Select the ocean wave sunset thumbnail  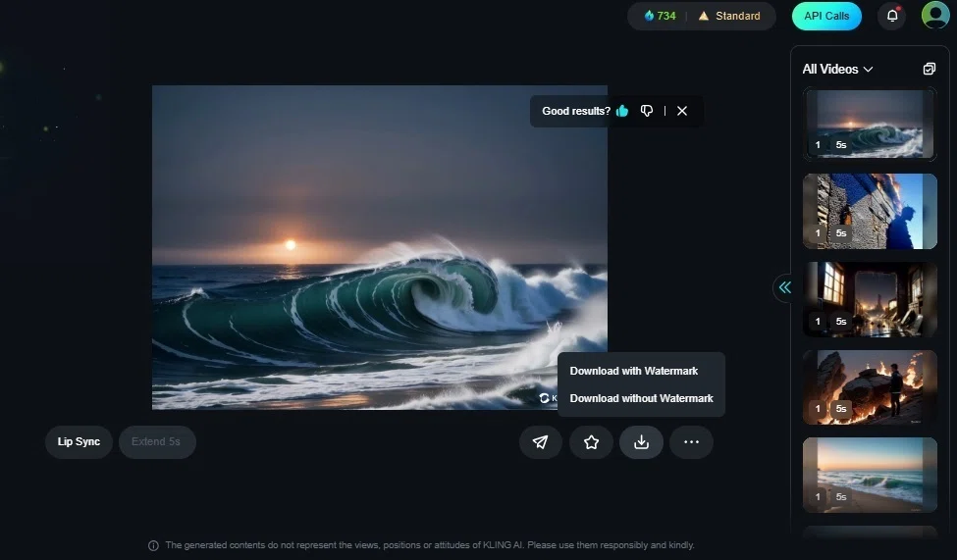[x=870, y=124]
